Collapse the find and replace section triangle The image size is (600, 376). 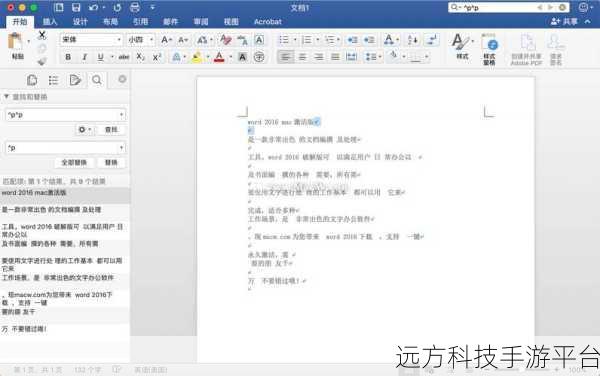click(6, 97)
